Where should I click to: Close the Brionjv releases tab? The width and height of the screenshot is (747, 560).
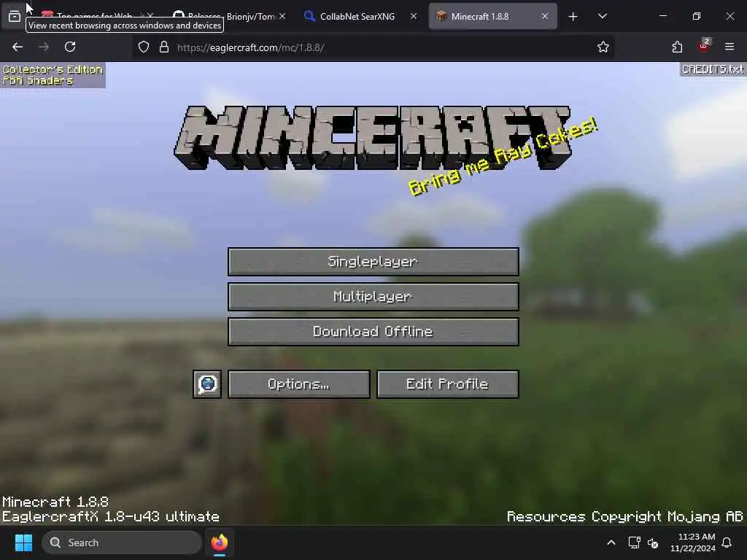tap(282, 16)
